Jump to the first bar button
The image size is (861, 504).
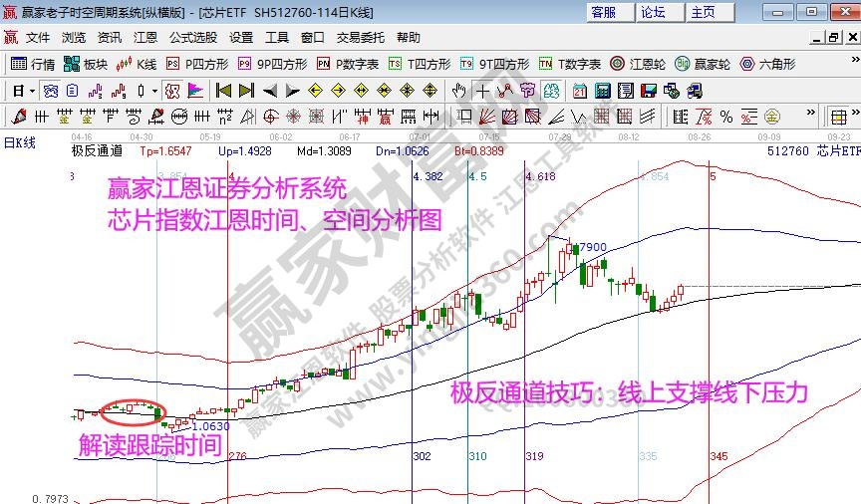223,91
